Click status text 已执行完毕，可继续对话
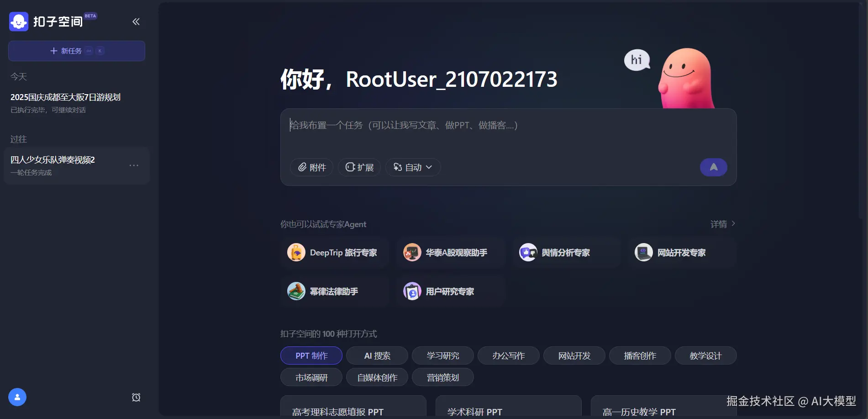868x419 pixels. click(48, 110)
